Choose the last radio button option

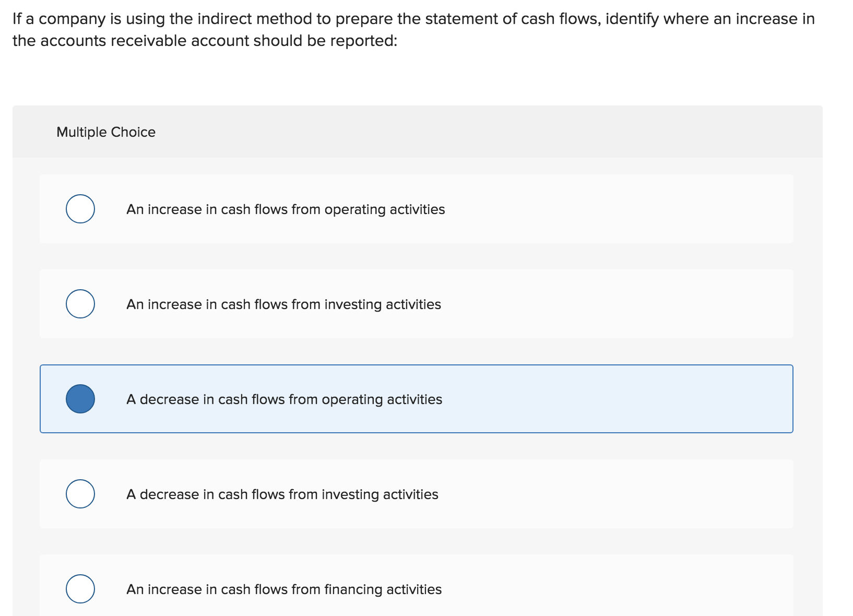click(x=80, y=588)
